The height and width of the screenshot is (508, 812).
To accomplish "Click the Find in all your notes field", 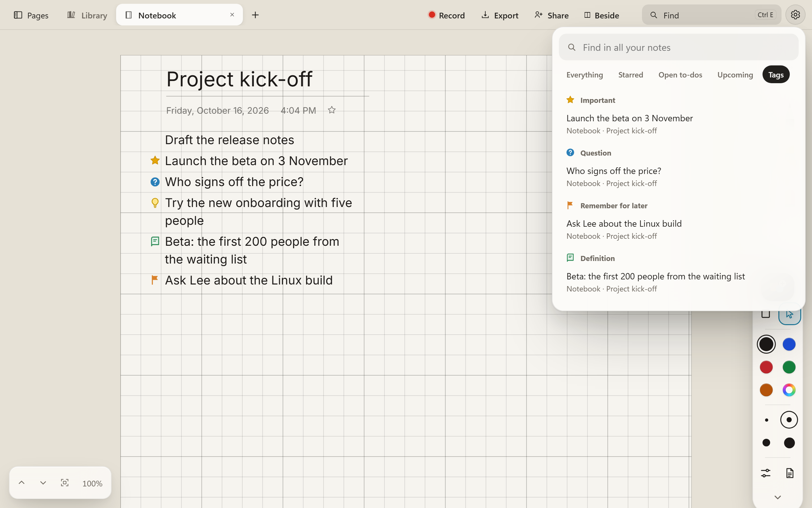I will pos(678,47).
